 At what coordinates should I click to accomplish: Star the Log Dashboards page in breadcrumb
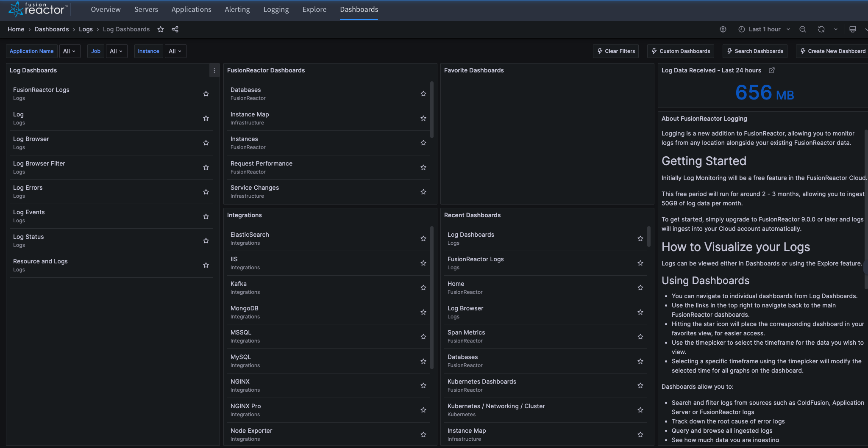pos(161,29)
